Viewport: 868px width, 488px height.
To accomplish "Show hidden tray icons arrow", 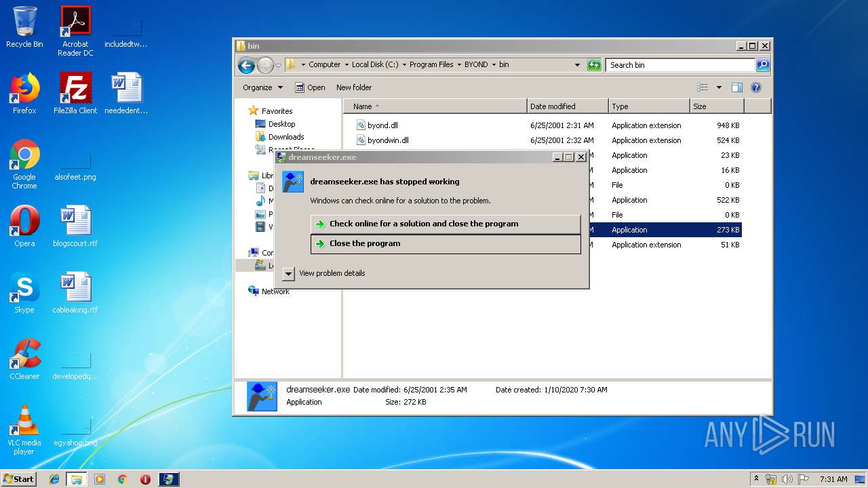I will pyautogui.click(x=756, y=479).
